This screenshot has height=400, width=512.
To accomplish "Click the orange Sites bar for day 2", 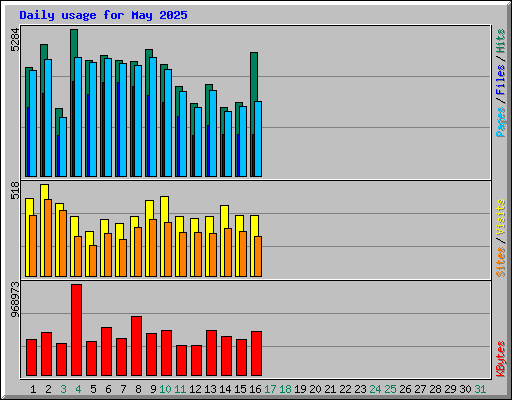I will (x=48, y=238).
